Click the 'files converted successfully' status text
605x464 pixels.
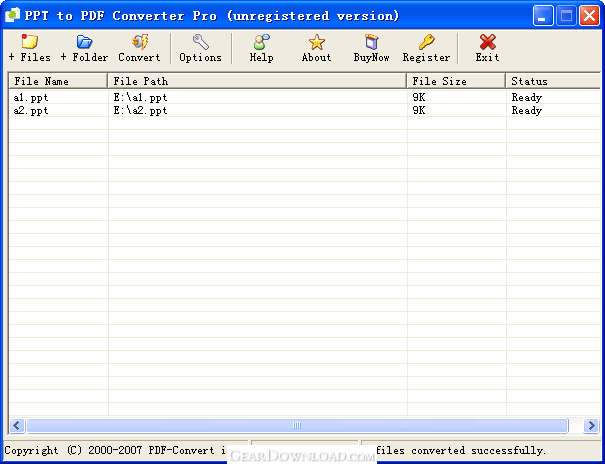[x=461, y=450]
